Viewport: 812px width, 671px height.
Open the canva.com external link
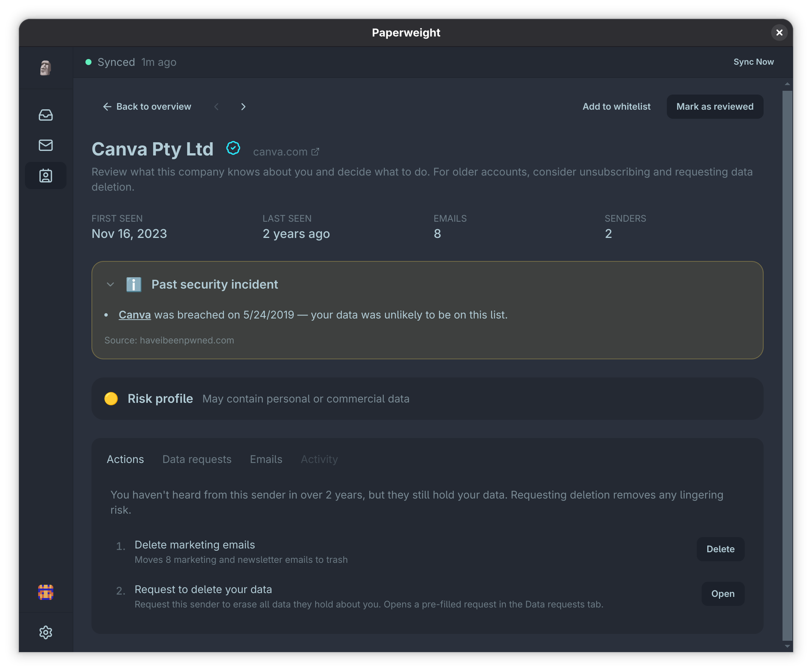[x=286, y=152]
